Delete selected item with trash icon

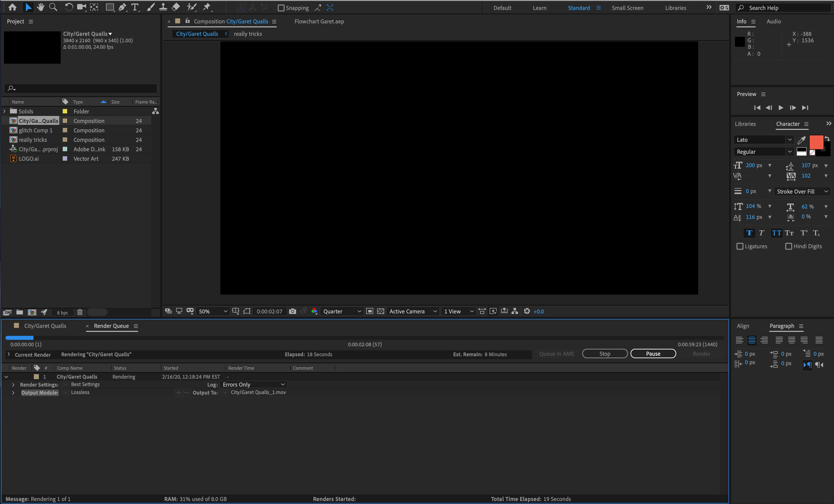[80, 312]
